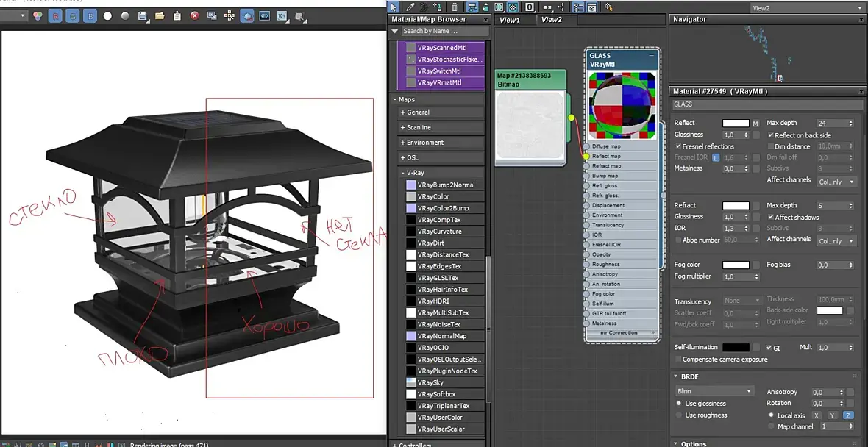Select VRayHDRI map entry
Screen dimensions: 868x447
(x=444, y=301)
